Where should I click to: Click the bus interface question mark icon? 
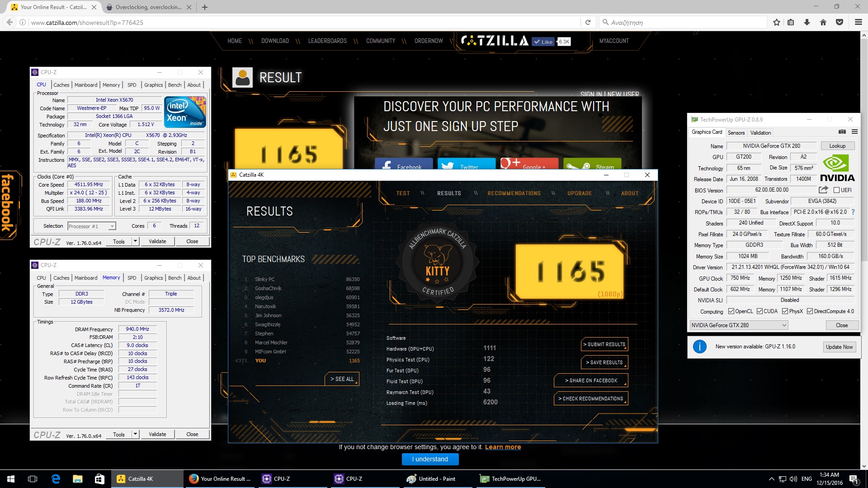(x=853, y=212)
